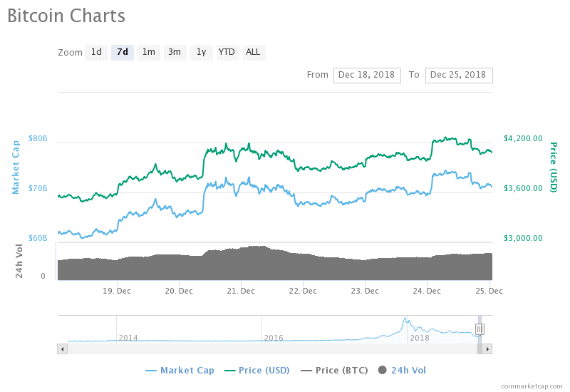Open the coinmarketcap.com credit link
The width and height of the screenshot is (570, 392).
pyautogui.click(x=532, y=386)
